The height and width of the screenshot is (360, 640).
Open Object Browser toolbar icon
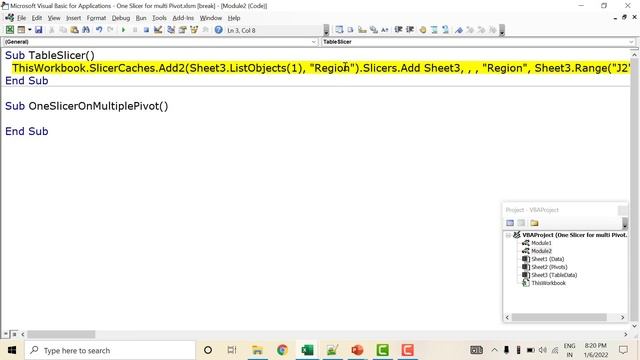(x=194, y=30)
